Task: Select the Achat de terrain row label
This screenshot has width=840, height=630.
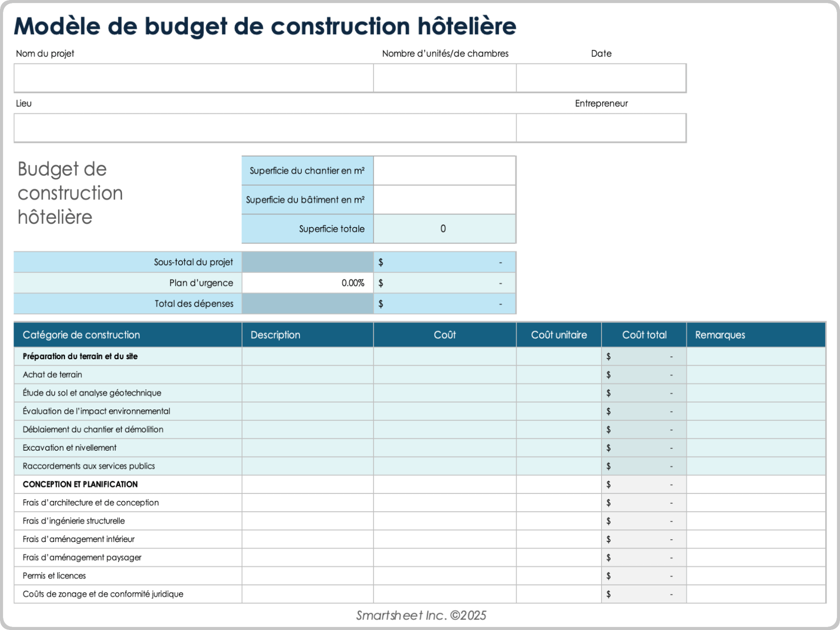Action: click(x=52, y=374)
